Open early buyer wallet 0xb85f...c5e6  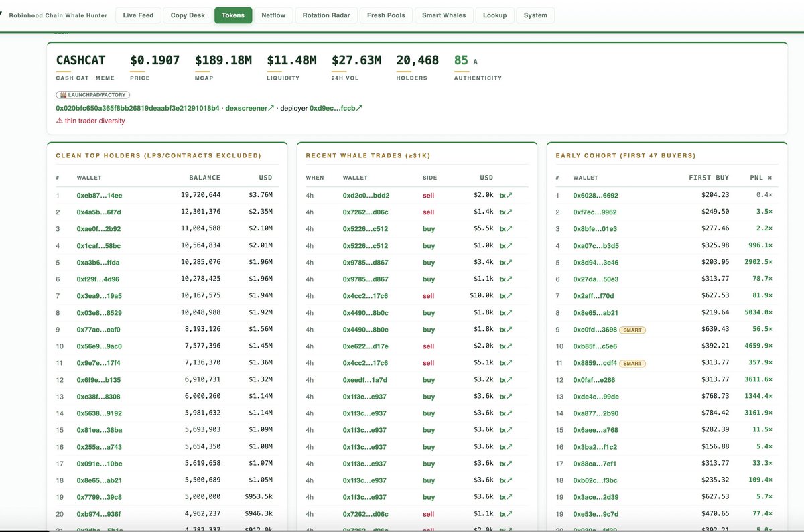click(x=595, y=346)
